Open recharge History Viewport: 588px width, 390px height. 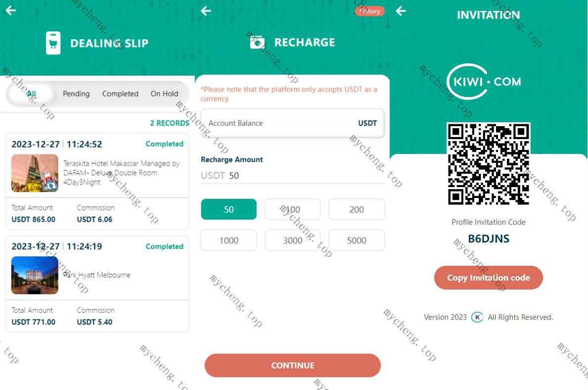coord(369,11)
